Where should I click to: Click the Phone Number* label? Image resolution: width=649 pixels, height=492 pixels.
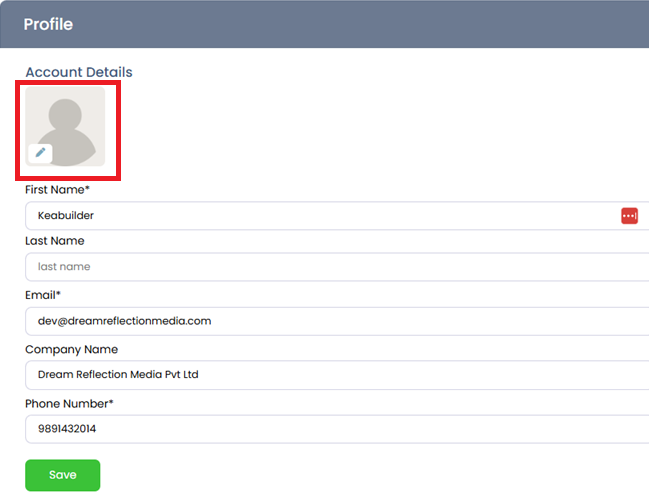tap(69, 404)
